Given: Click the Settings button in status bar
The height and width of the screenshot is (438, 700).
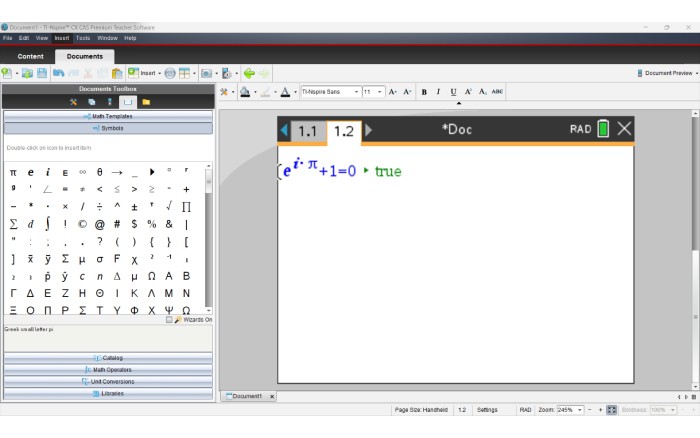Looking at the screenshot, I should tap(487, 410).
